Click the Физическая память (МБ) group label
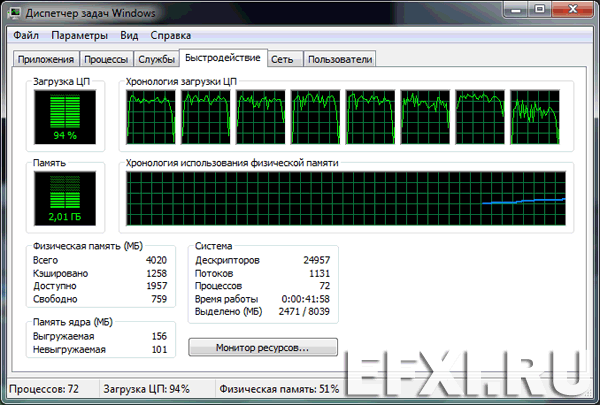Viewport: 600px width, 405px height. pos(88,246)
